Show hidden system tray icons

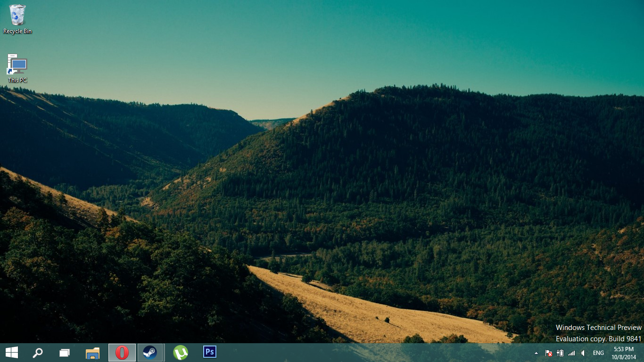[536, 353]
